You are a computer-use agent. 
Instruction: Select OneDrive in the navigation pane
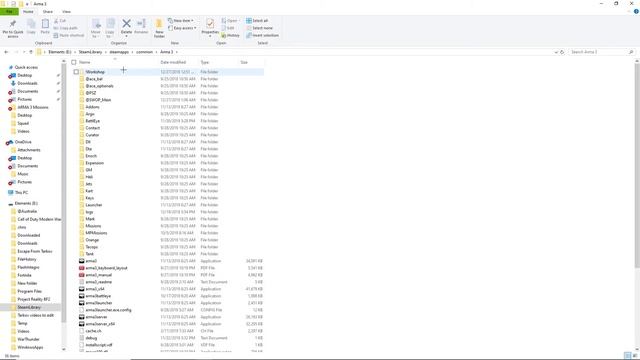[x=23, y=142]
